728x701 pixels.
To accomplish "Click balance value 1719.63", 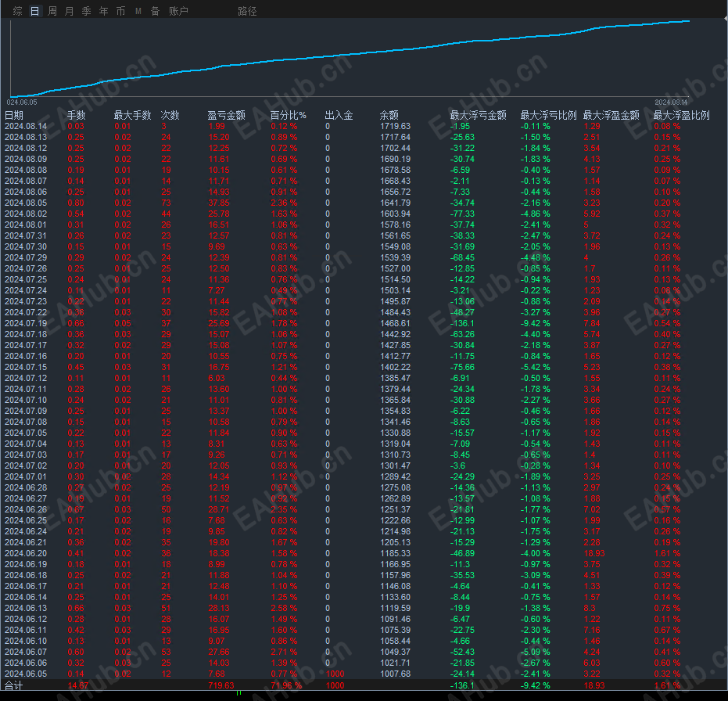I will 395,127.
